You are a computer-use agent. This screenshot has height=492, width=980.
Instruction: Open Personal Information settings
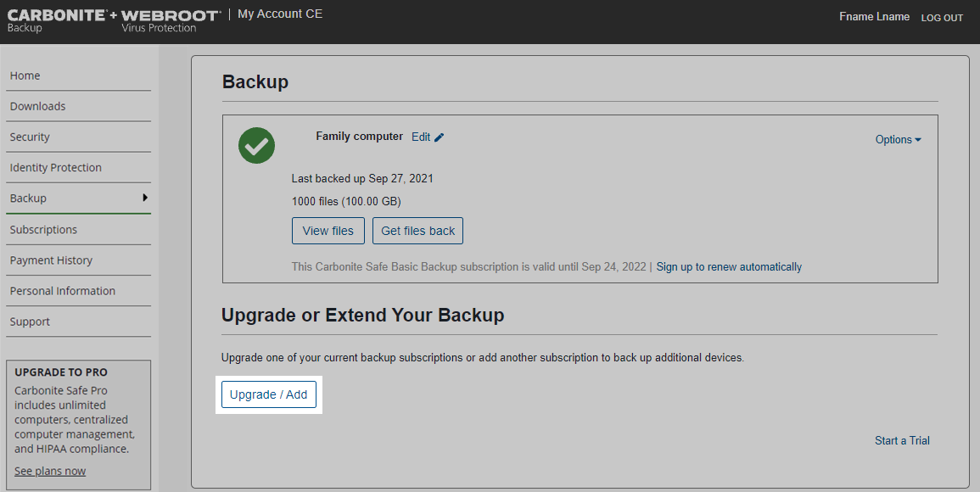coord(63,291)
